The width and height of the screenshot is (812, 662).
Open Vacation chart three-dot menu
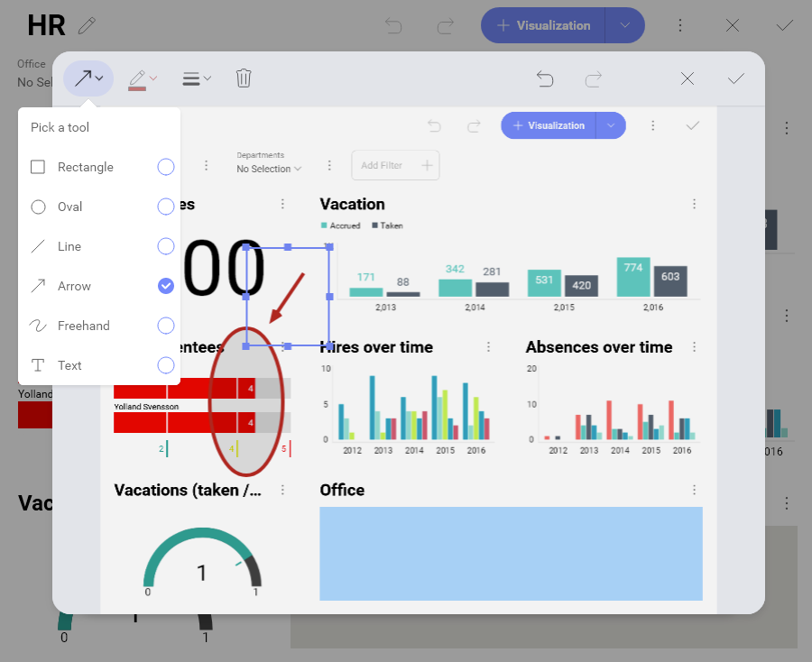(694, 204)
